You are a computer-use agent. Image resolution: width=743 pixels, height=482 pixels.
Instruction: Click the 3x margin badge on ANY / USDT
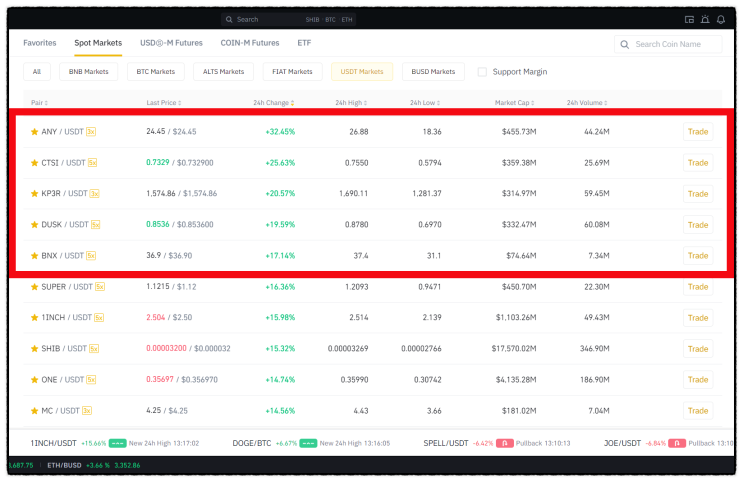91,132
